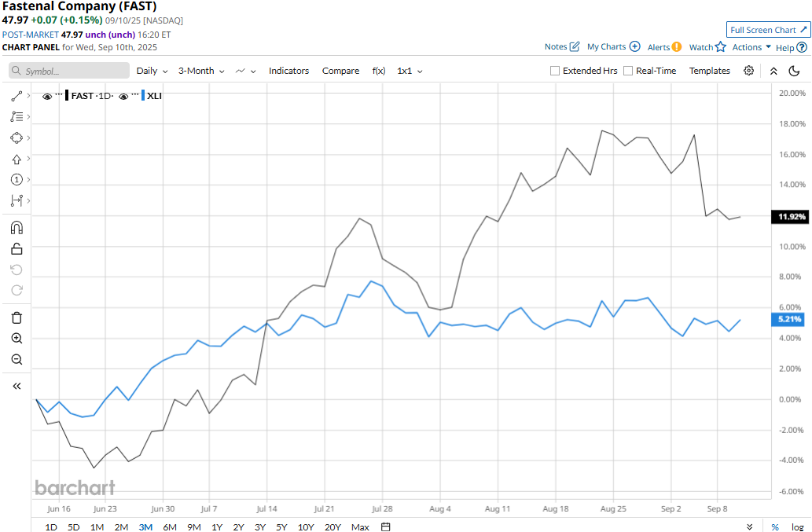
Task: Open XLI series options dots
Action: pyautogui.click(x=135, y=94)
